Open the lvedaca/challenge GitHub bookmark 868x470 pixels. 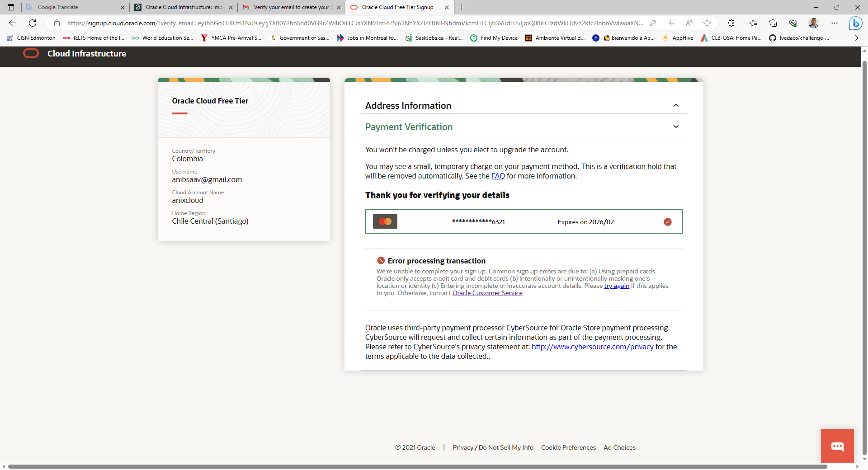coord(799,38)
